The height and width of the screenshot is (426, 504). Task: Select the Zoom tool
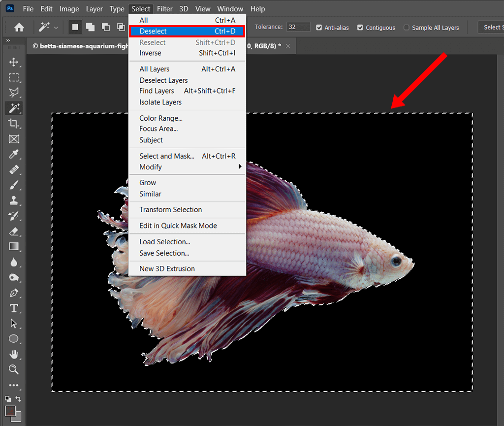click(x=13, y=369)
